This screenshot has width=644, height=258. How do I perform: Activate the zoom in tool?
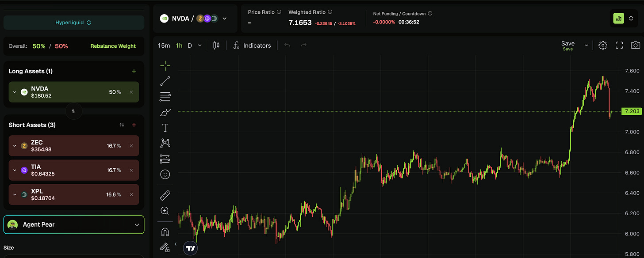click(x=165, y=211)
